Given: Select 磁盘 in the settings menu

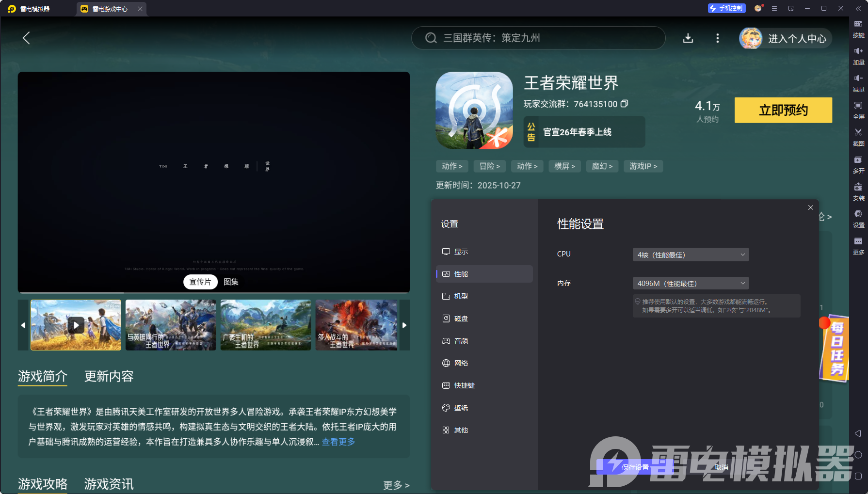Looking at the screenshot, I should tap(461, 319).
